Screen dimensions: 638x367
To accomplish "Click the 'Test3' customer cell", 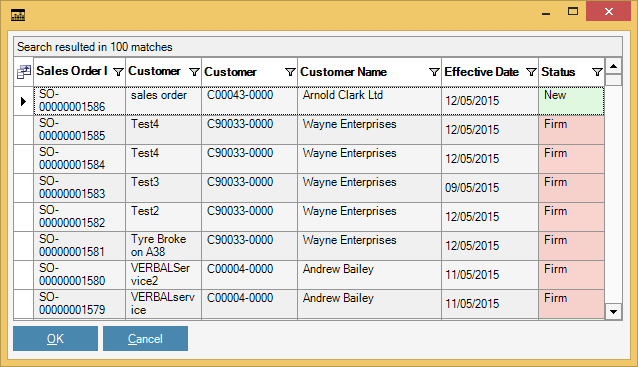I will pos(164,188).
